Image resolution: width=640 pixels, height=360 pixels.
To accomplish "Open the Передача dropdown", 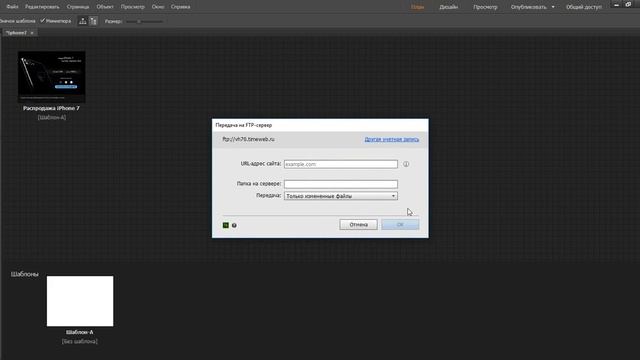I will (x=341, y=196).
